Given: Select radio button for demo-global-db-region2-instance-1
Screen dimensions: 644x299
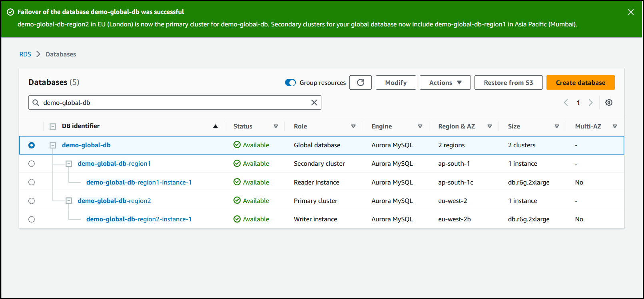Looking at the screenshot, I should pos(32,219).
